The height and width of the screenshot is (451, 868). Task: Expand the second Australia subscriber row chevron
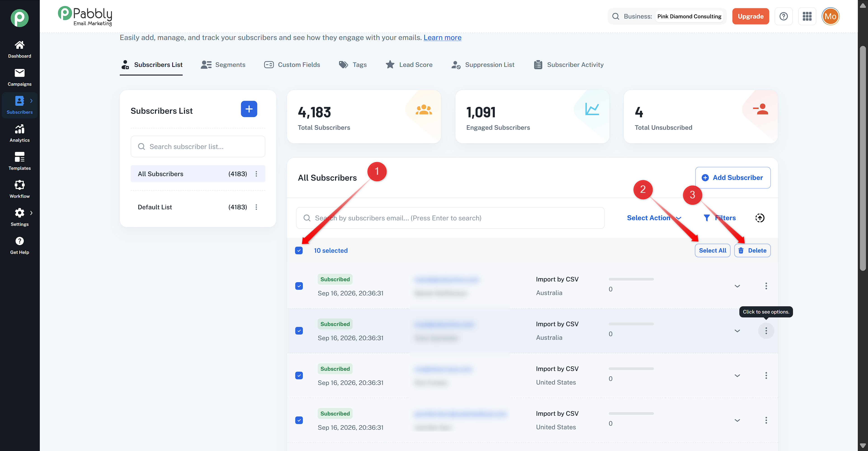pos(737,331)
